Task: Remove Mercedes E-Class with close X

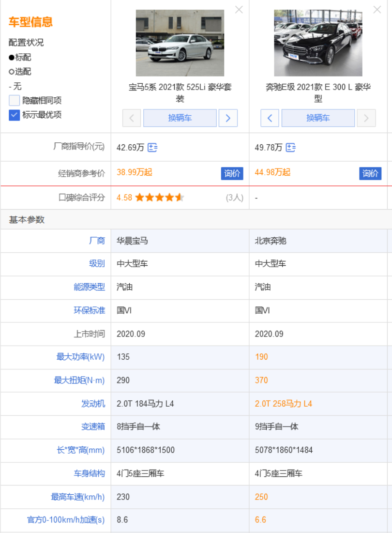Action: click(x=377, y=10)
